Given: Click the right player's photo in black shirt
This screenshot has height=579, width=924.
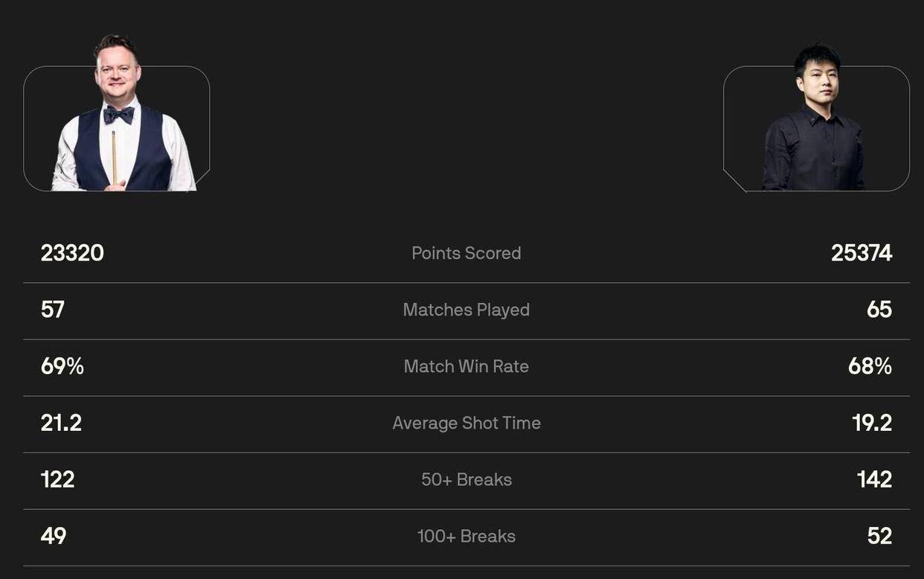Looking at the screenshot, I should click(x=815, y=123).
